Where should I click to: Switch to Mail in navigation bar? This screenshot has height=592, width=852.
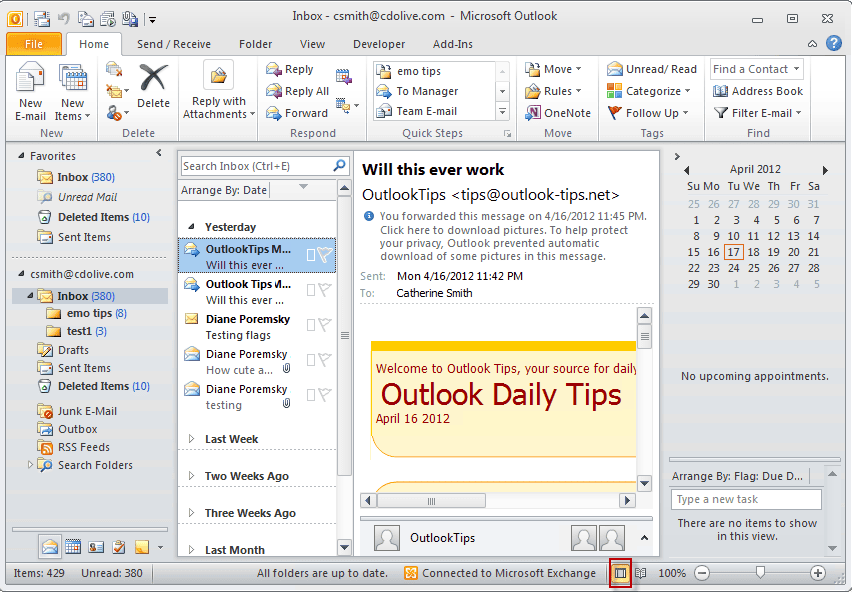(x=49, y=546)
